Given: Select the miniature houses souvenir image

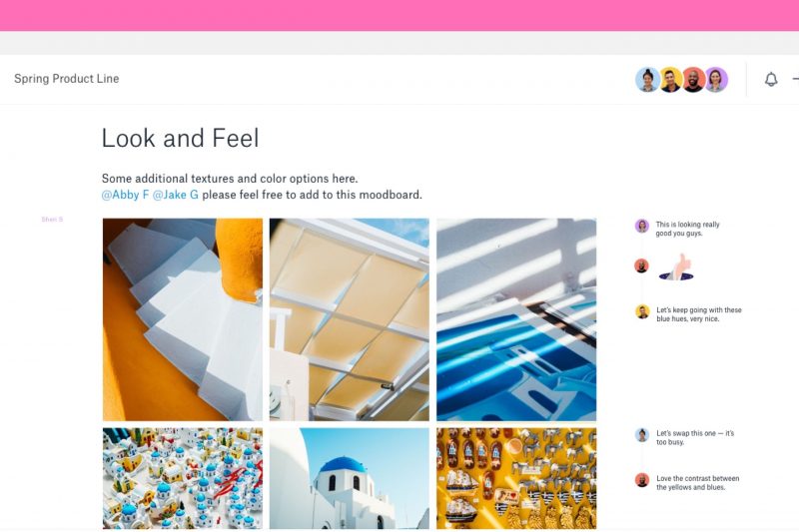Looking at the screenshot, I should point(183,478).
